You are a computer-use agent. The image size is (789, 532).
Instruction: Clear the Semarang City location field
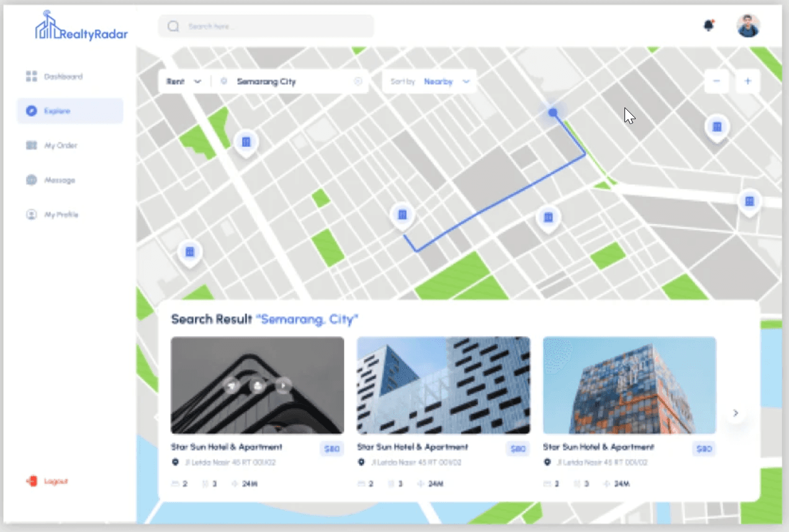(x=358, y=81)
